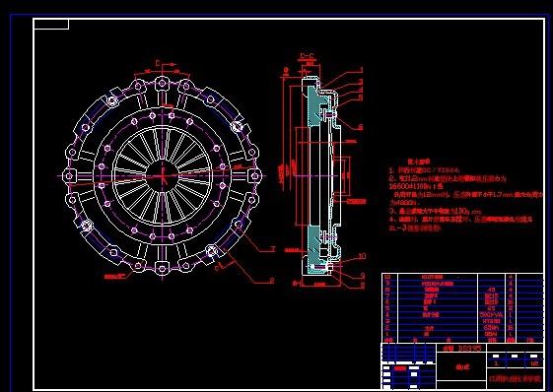Click callout number 1 at top of section view
The height and width of the screenshot is (392, 553).
[x=361, y=71]
